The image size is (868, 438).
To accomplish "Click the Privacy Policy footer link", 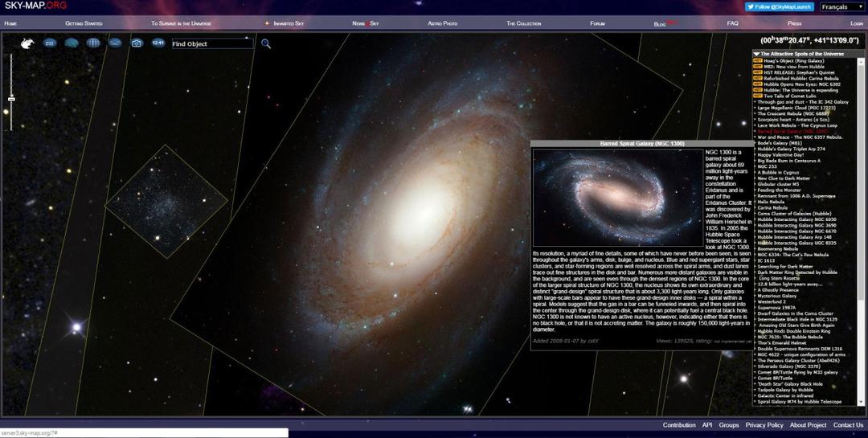I will [764, 425].
